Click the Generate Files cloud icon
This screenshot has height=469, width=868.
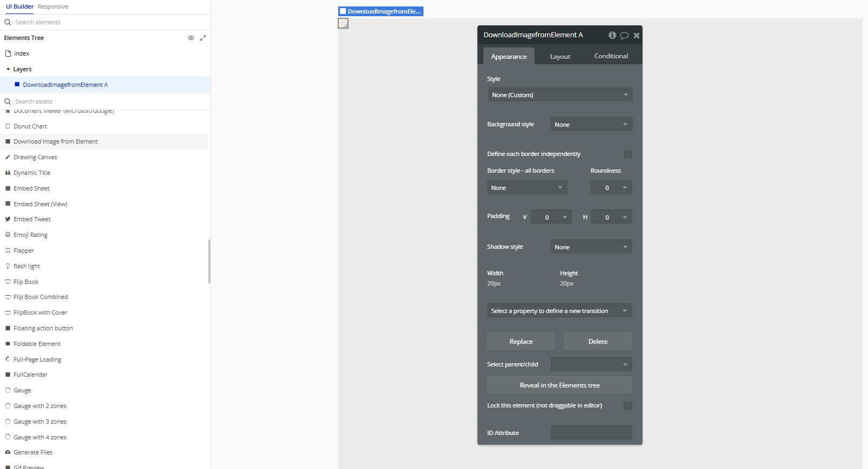(8, 452)
